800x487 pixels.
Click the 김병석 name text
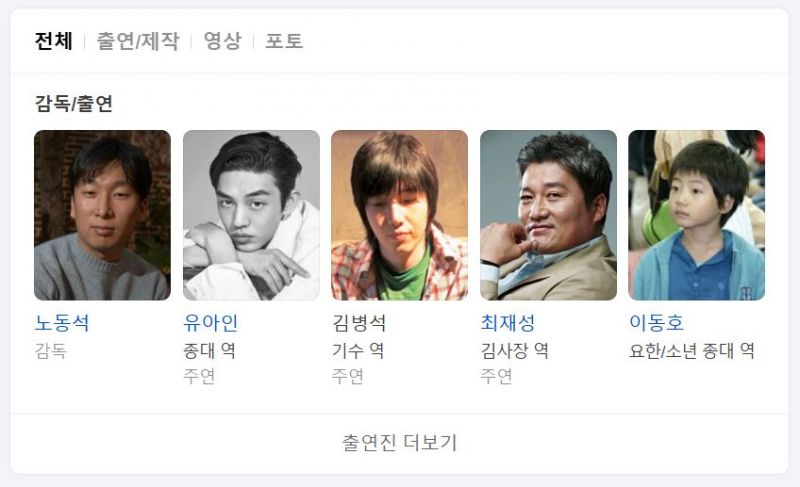[x=359, y=323]
